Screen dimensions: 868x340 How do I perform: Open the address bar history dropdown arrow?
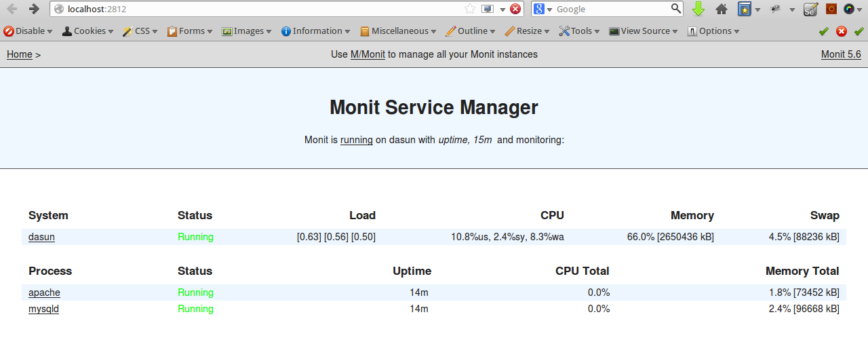pos(502,10)
